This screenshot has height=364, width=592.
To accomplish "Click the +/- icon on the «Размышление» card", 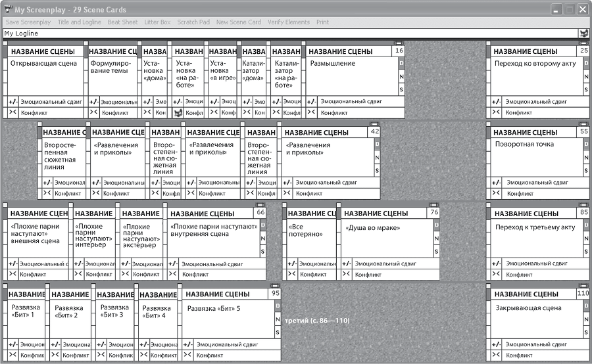I will 312,102.
